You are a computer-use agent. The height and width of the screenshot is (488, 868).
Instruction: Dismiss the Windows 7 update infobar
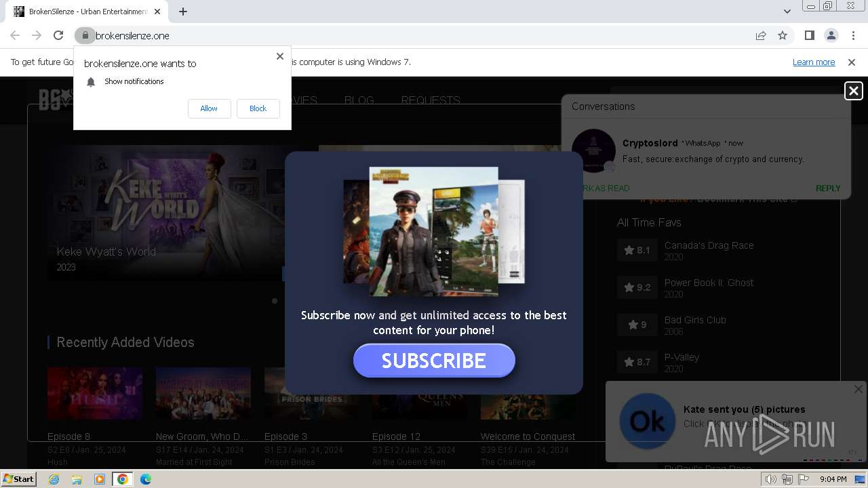[852, 62]
